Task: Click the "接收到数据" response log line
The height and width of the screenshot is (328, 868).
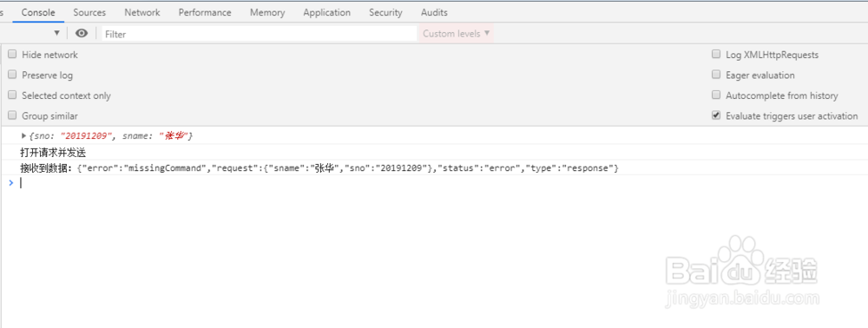Action: 319,168
